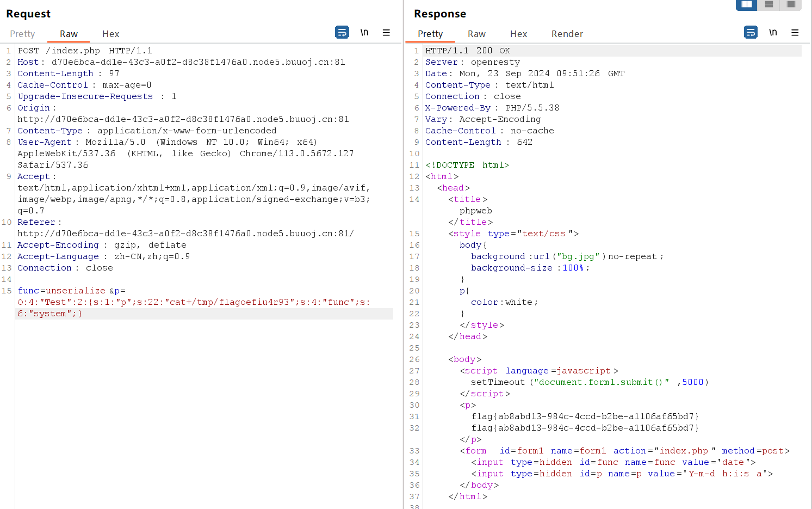Toggle word wrap icon in Response panel
Image resolution: width=812 pixels, height=509 pixels.
[x=751, y=33]
